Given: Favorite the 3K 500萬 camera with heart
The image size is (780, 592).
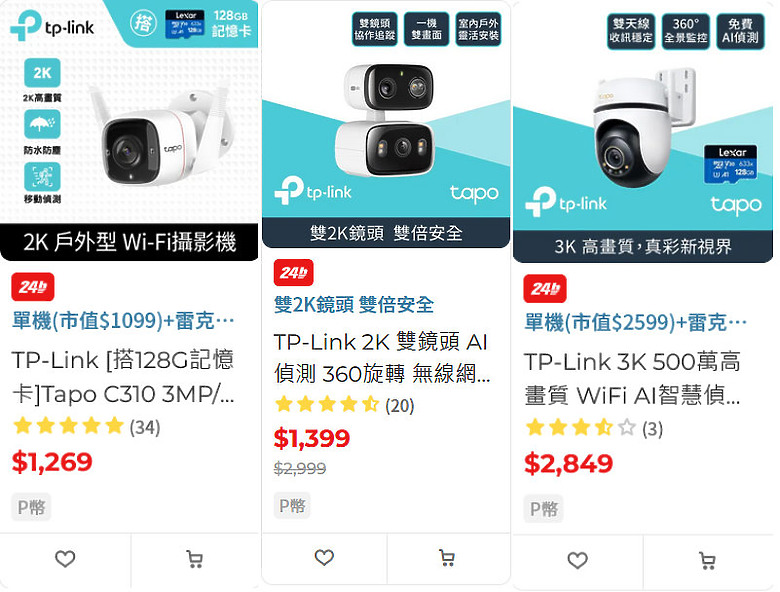Looking at the screenshot, I should [578, 560].
